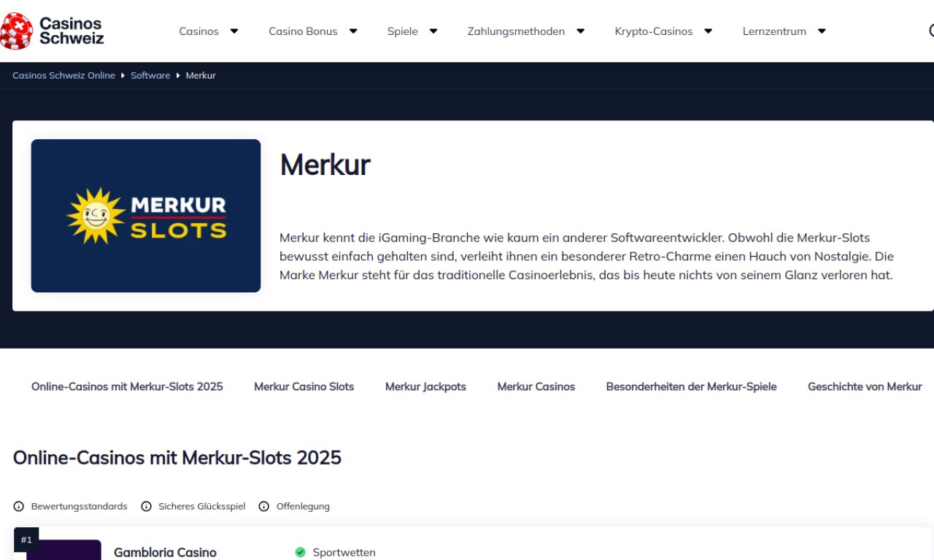Click the Casinos Schweiz logo

pyautogui.click(x=52, y=31)
